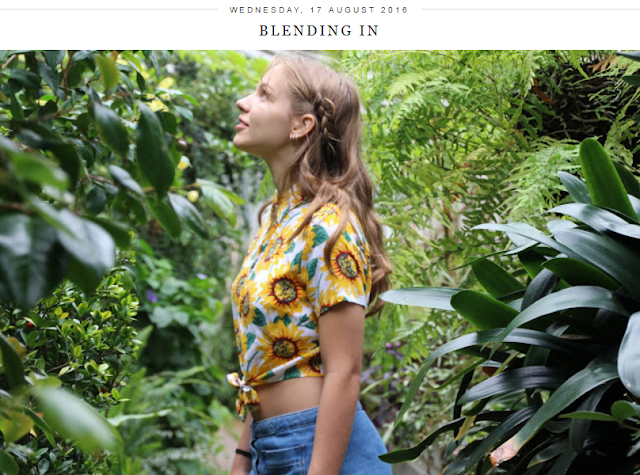Open the "BLENDING IN" post title
The height and width of the screenshot is (475, 640).
[x=319, y=31]
